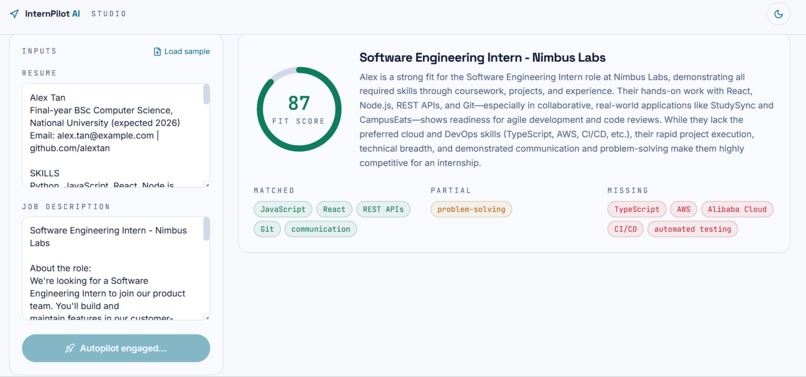Click the JOB DESCRIPTION field label
The image size is (806, 377).
coord(66,207)
